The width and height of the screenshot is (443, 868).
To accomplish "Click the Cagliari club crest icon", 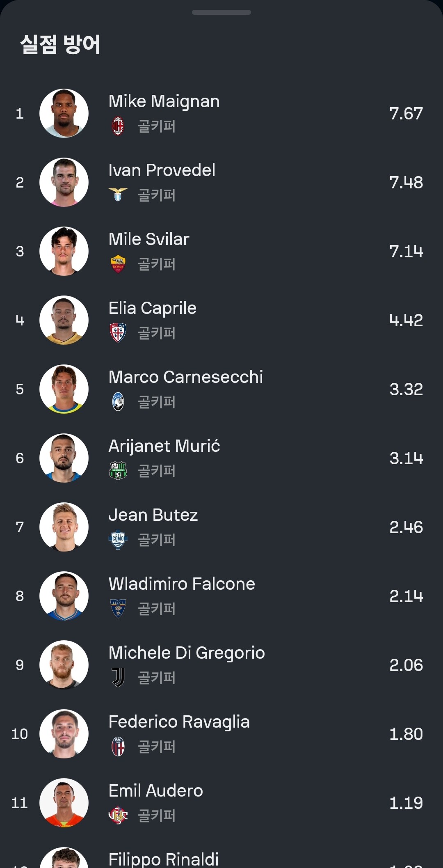I will pos(118,333).
